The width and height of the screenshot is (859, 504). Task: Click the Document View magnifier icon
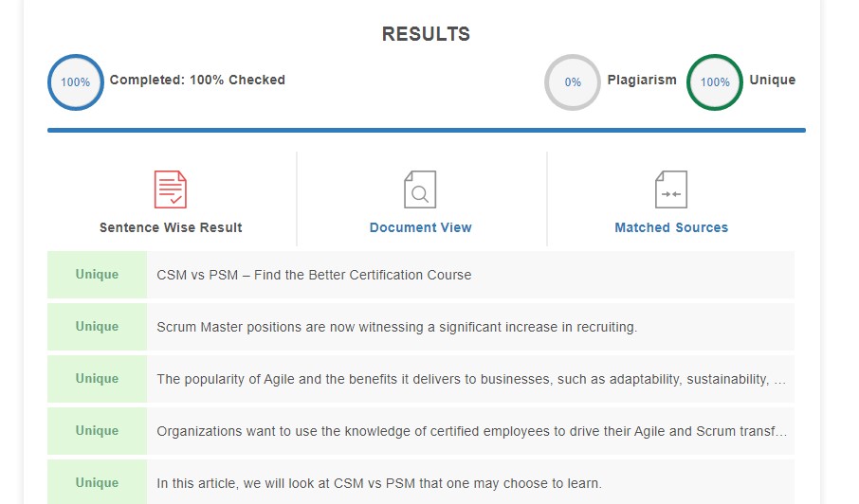click(x=420, y=189)
